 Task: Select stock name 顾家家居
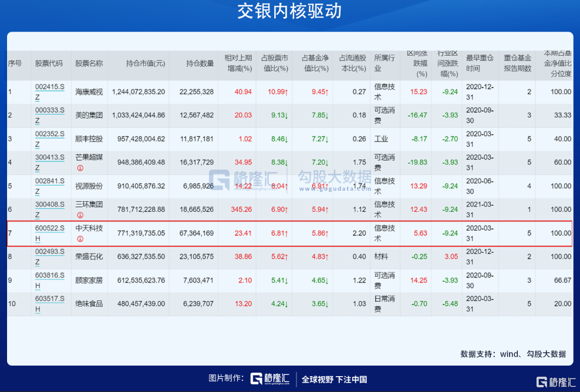89,281
